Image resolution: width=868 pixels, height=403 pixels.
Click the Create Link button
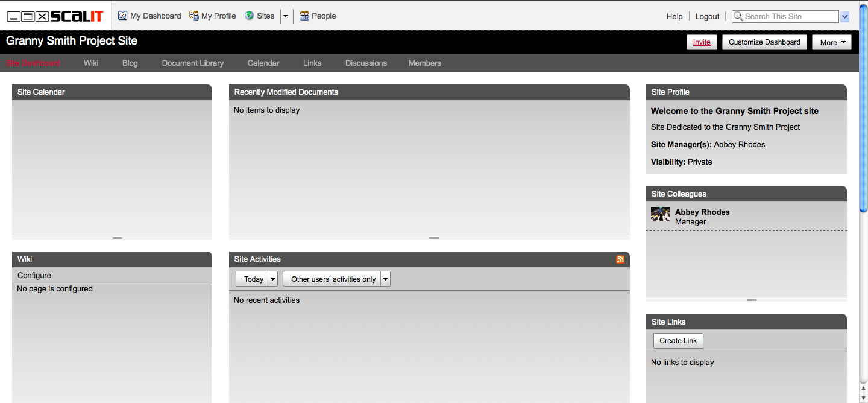(x=678, y=341)
